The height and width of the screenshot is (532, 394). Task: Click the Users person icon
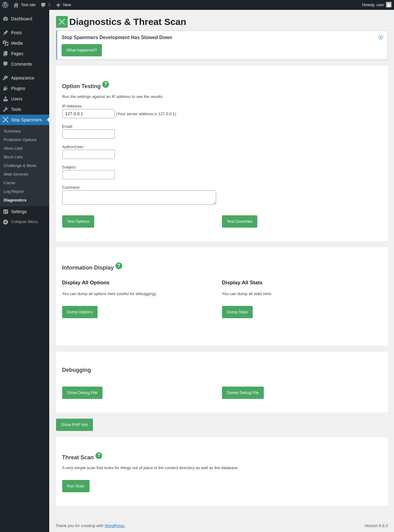point(6,99)
